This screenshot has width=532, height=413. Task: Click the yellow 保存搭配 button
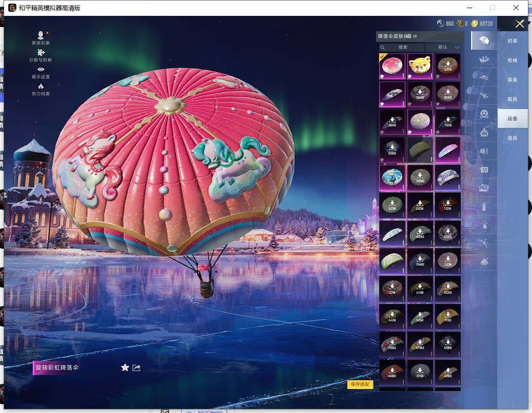360,384
